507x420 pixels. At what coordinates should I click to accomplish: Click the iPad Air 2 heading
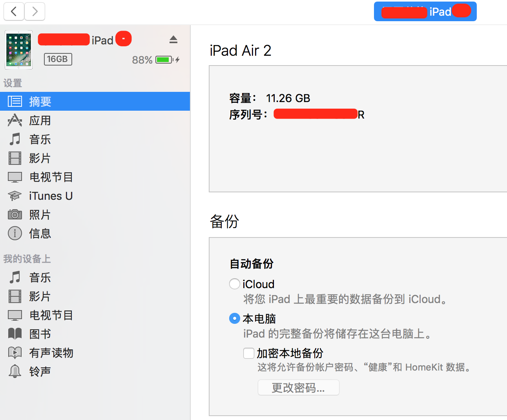[x=241, y=50]
